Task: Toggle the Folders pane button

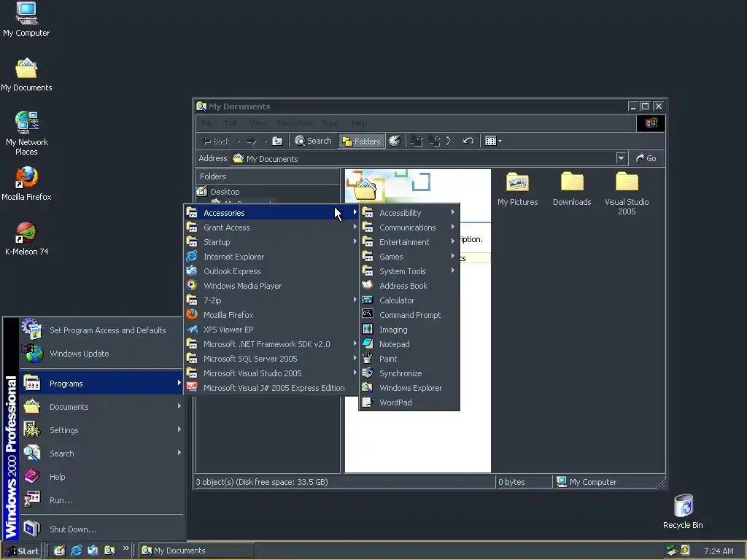Action: (362, 141)
